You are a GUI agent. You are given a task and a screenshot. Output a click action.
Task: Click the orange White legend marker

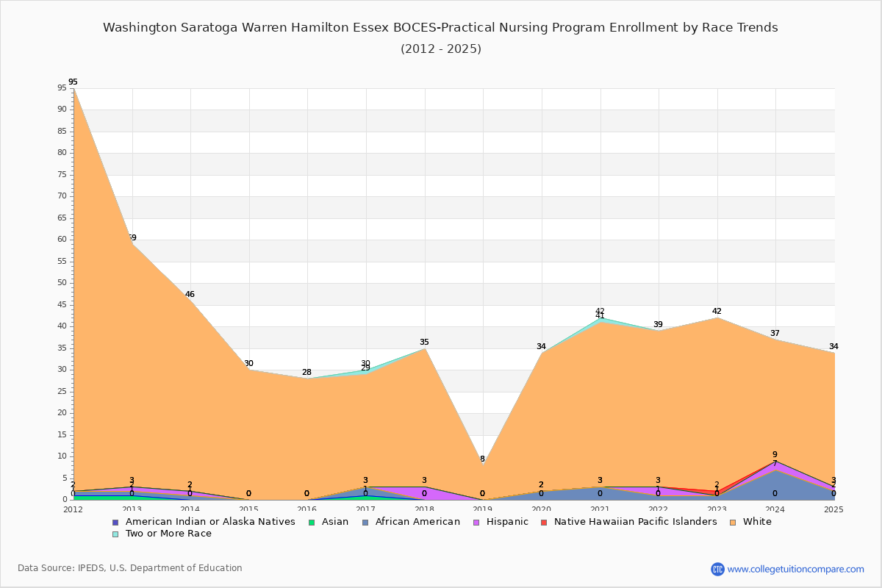[734, 523]
